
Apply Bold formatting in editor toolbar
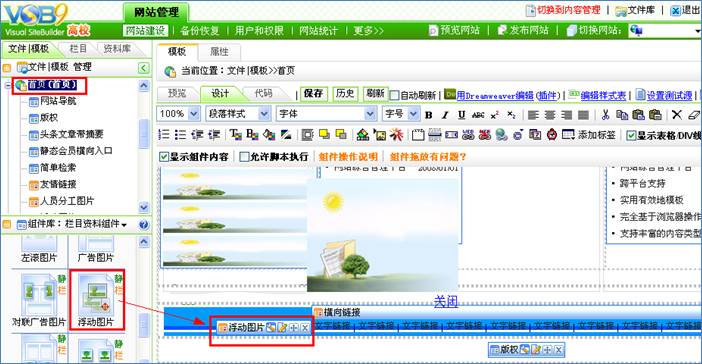(428, 115)
